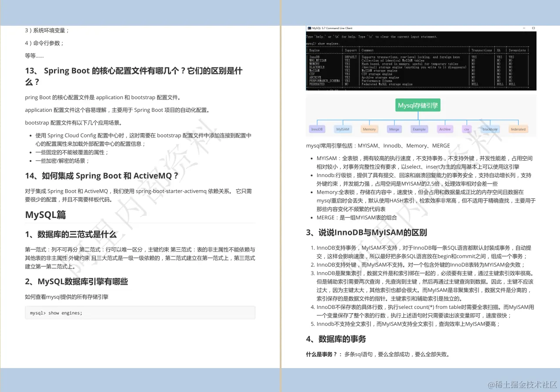This screenshot has height=392, width=560.
Task: Select the MyISAM node in the storage engine diagram
Action: pos(344,129)
